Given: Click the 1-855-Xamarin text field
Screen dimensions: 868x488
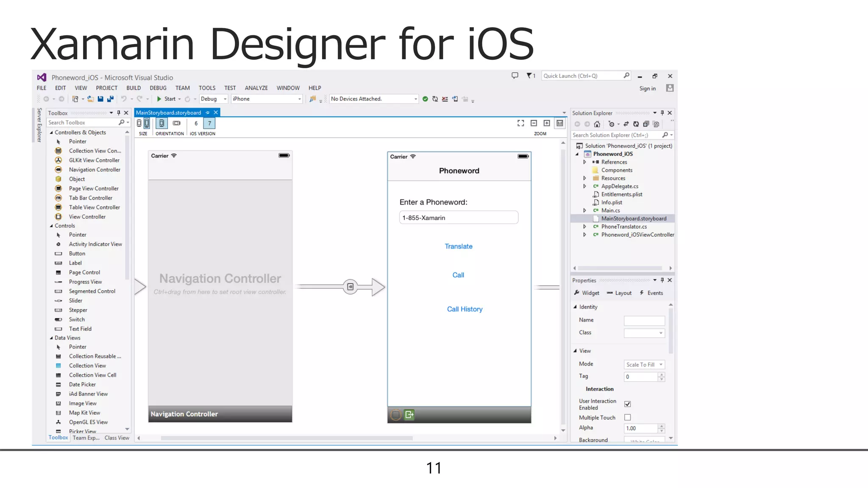Looking at the screenshot, I should click(x=459, y=218).
